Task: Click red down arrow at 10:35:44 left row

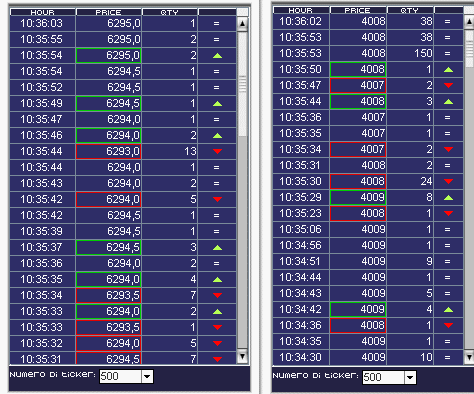Action: (x=217, y=151)
